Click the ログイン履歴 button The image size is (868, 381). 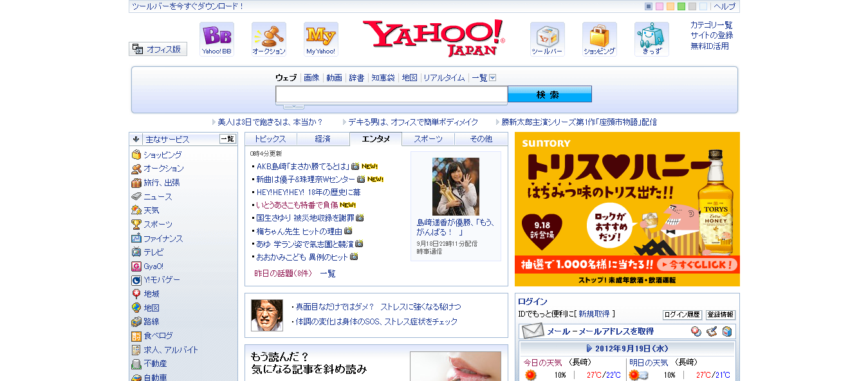pos(683,315)
